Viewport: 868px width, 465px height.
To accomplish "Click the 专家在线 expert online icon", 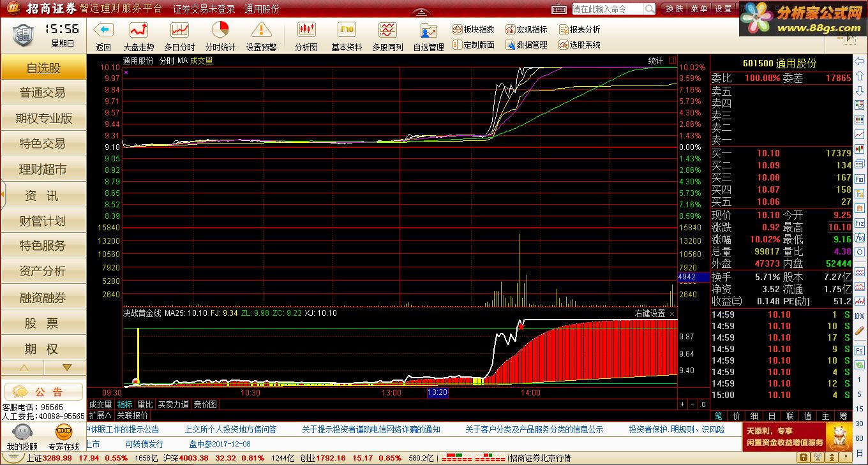I will (x=63, y=438).
